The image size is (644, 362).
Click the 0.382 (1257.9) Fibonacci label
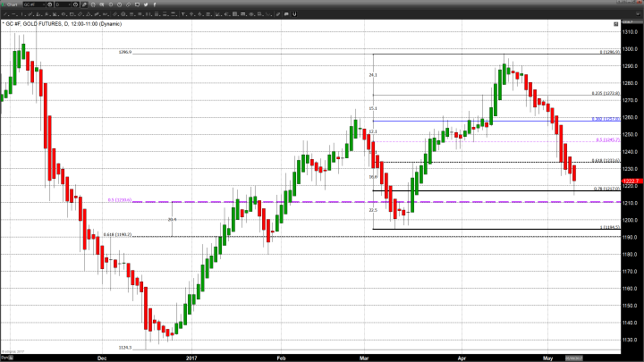click(x=606, y=119)
